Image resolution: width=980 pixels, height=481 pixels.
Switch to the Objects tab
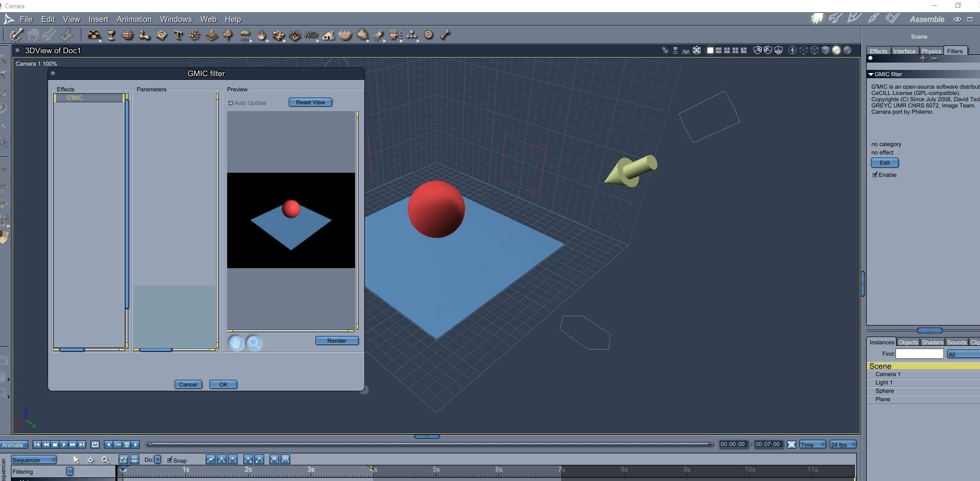tap(908, 342)
